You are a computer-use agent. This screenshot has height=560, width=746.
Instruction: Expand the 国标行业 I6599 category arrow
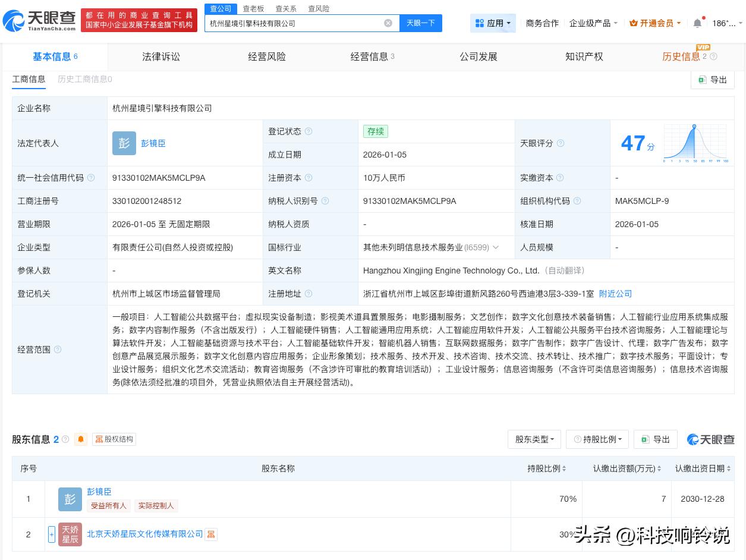(x=496, y=247)
